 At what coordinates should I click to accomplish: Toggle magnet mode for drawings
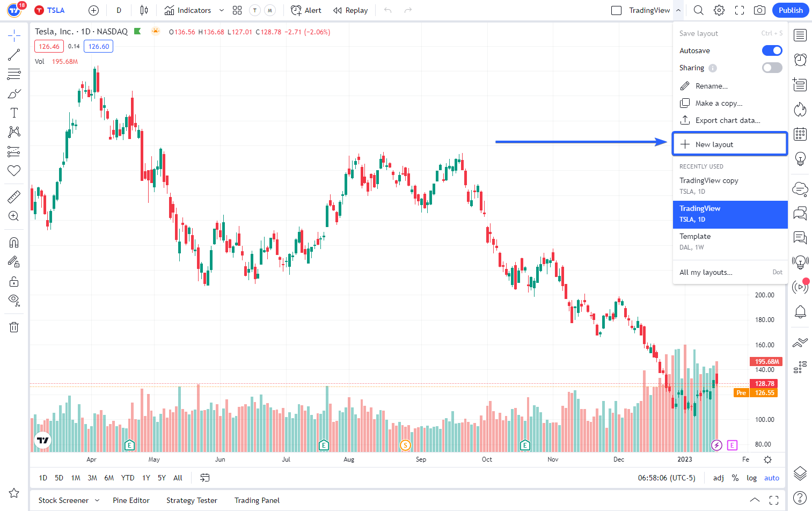click(14, 243)
